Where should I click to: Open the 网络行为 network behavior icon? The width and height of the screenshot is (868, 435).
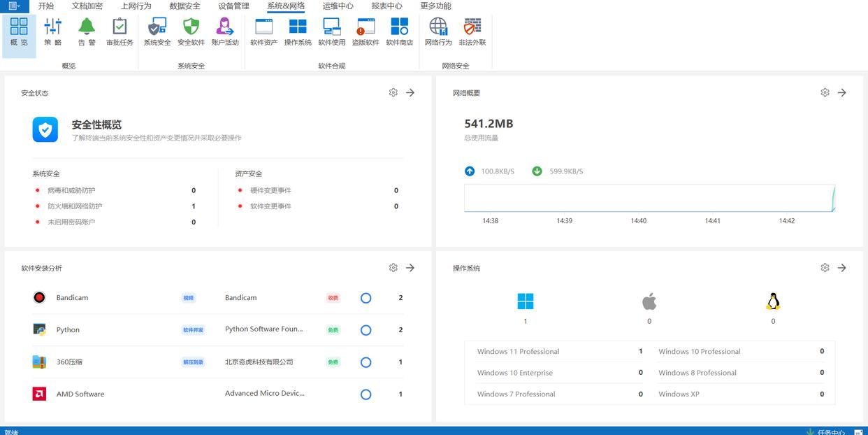(438, 31)
